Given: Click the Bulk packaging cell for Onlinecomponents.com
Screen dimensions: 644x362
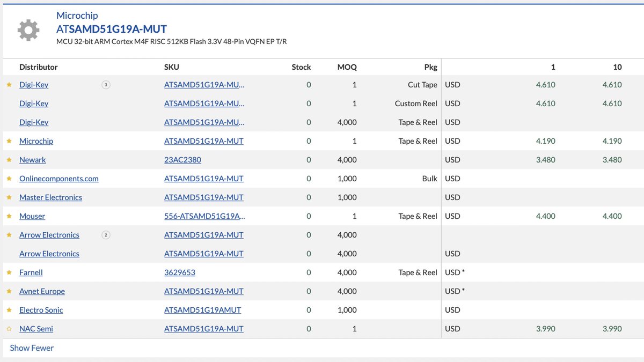Looking at the screenshot, I should 430,179.
